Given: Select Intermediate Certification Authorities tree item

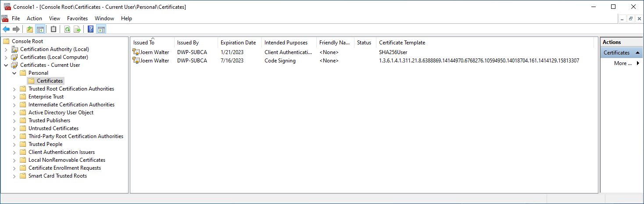Looking at the screenshot, I should (x=71, y=105).
